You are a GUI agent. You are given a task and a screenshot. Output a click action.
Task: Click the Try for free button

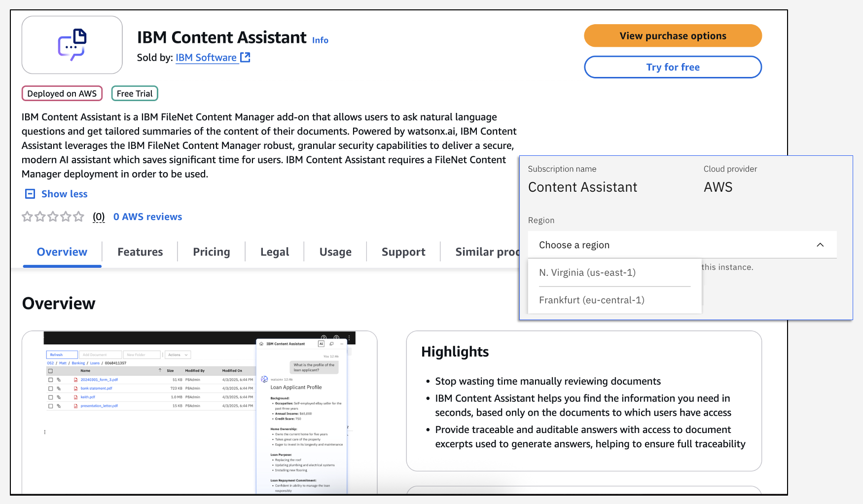tap(673, 67)
